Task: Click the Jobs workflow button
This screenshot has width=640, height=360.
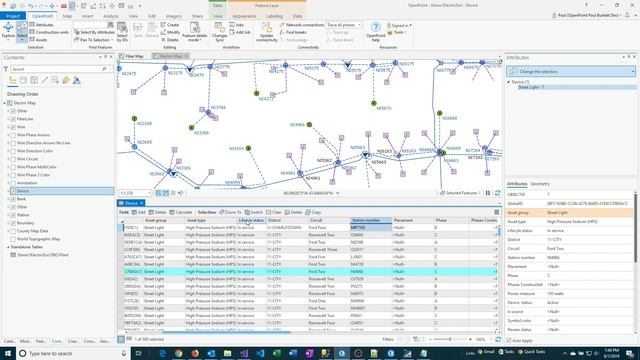Action: [x=236, y=25]
